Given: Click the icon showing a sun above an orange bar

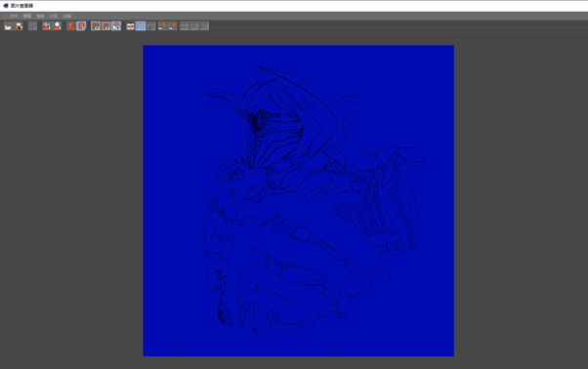Looking at the screenshot, I should pyautogui.click(x=47, y=25).
